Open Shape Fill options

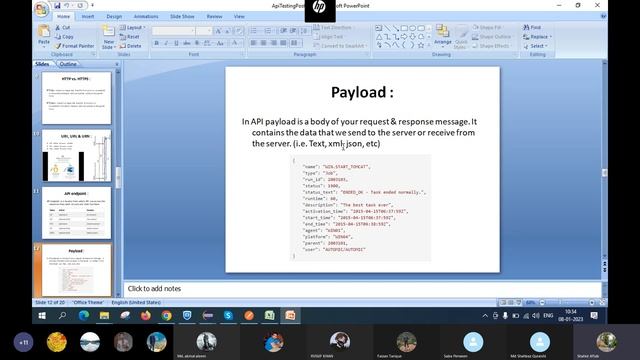pyautogui.click(x=488, y=27)
